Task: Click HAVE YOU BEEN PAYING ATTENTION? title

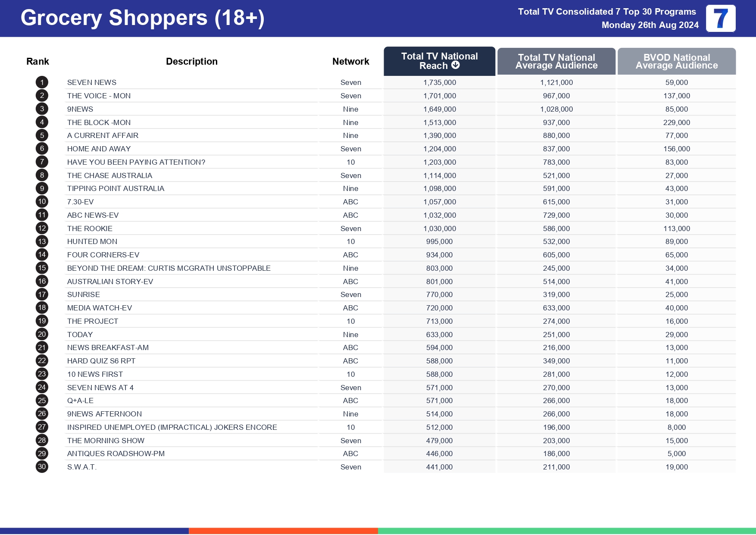Action: point(136,162)
